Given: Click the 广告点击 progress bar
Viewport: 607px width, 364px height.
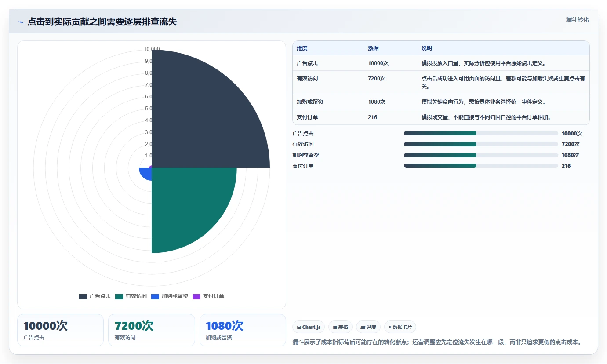Looking at the screenshot, I should [481, 133].
